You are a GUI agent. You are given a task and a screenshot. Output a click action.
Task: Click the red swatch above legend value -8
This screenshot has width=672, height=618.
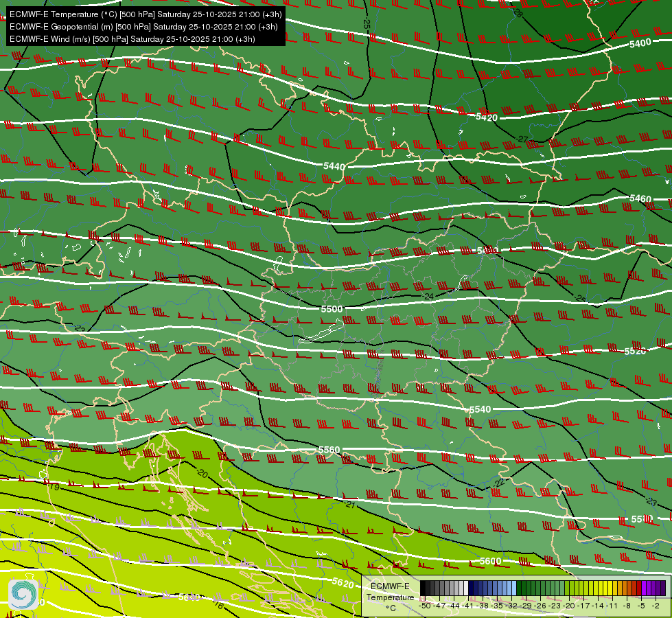630,588
